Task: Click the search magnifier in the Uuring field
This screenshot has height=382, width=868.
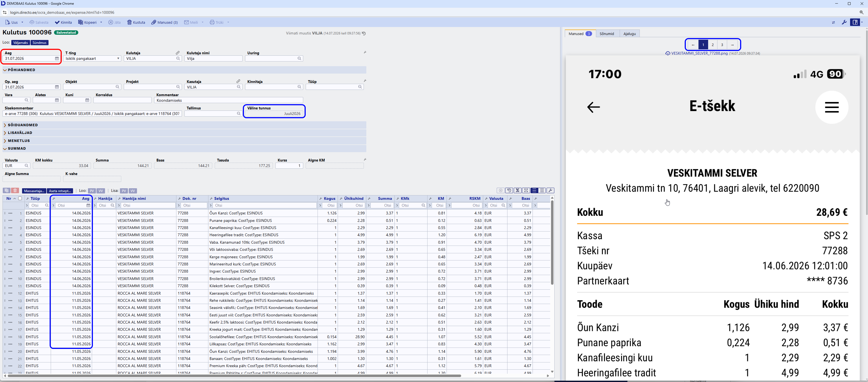Action: (x=299, y=59)
